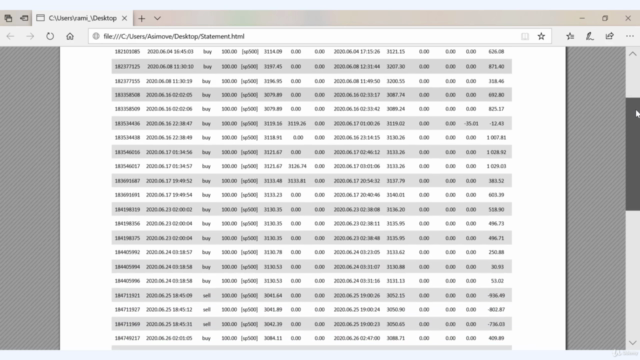
Task: Show tab previews chevron
Action: click(x=157, y=18)
